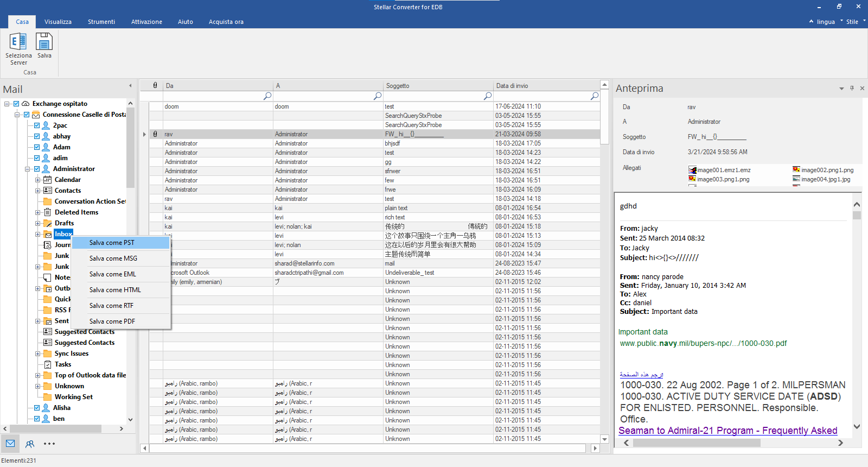Expand the Calendar folder node
Screen dimensions: 868x467
tap(38, 180)
